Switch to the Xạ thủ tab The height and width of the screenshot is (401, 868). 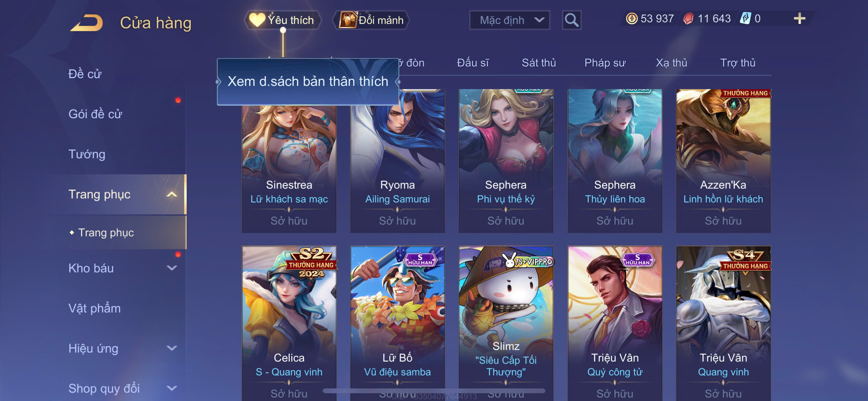(671, 63)
